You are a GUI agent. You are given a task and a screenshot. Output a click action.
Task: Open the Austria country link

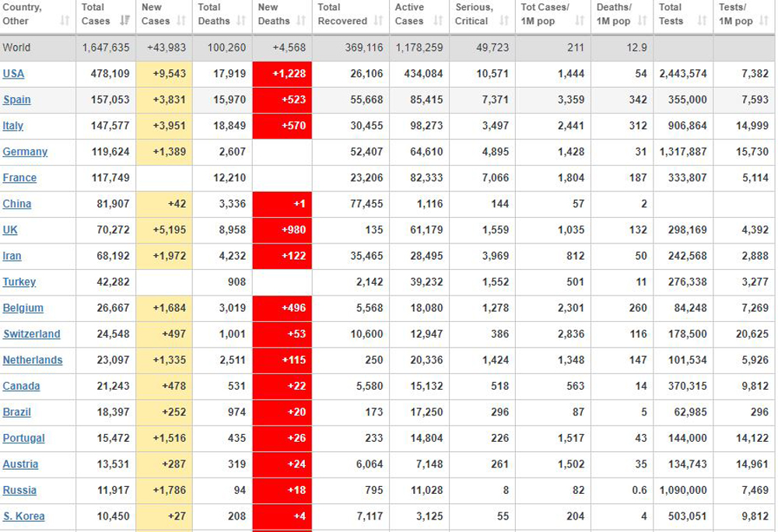(20, 464)
